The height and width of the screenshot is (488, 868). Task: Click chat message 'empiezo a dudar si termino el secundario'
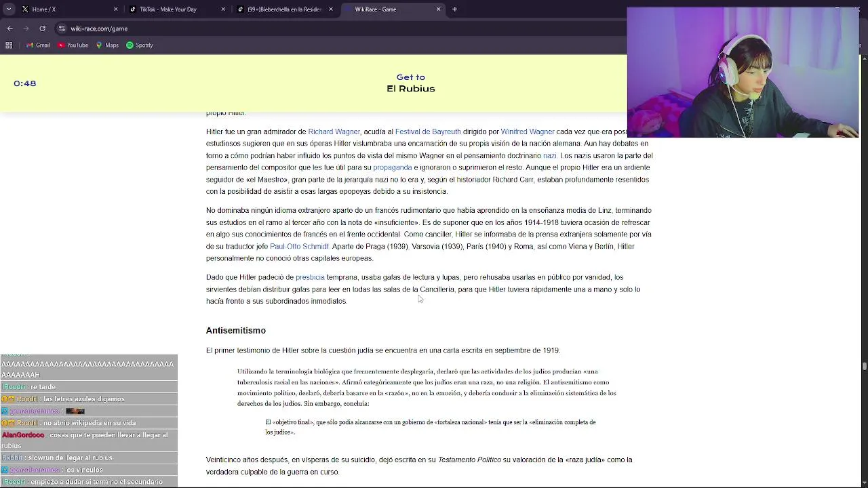click(96, 482)
